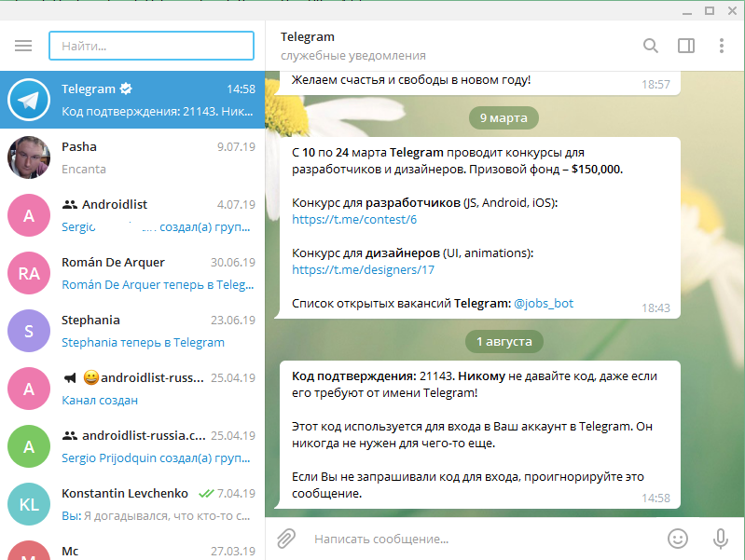
Task: Click the Код подтверждения message bubble text
Action: 475,434
